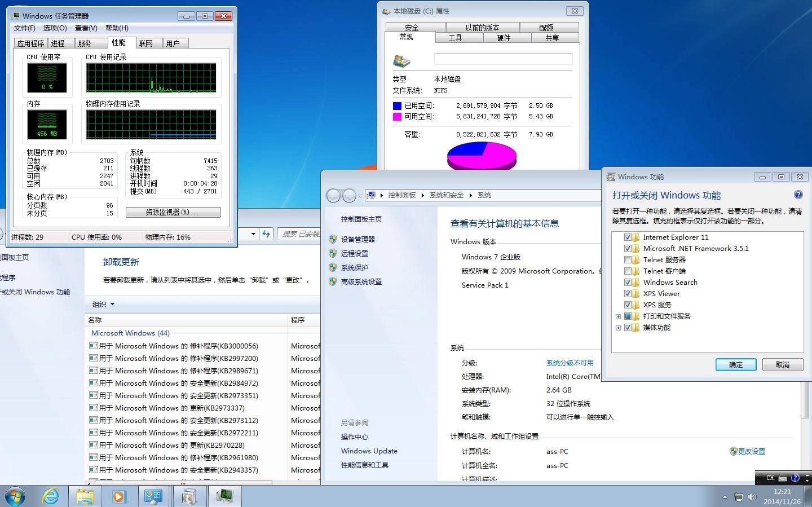Click update icon for KB2997200 row
This screenshot has width=812, height=507.
click(x=94, y=358)
